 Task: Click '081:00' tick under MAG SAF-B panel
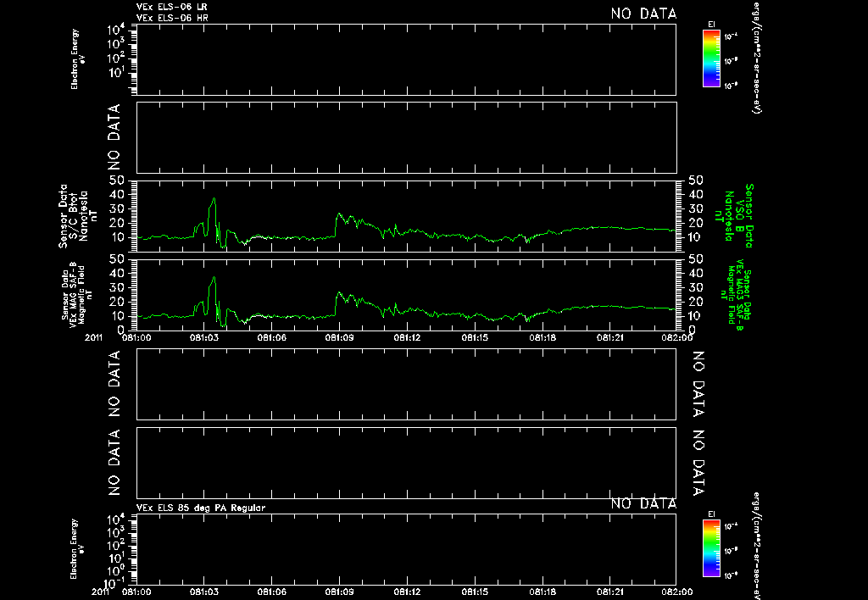click(136, 337)
